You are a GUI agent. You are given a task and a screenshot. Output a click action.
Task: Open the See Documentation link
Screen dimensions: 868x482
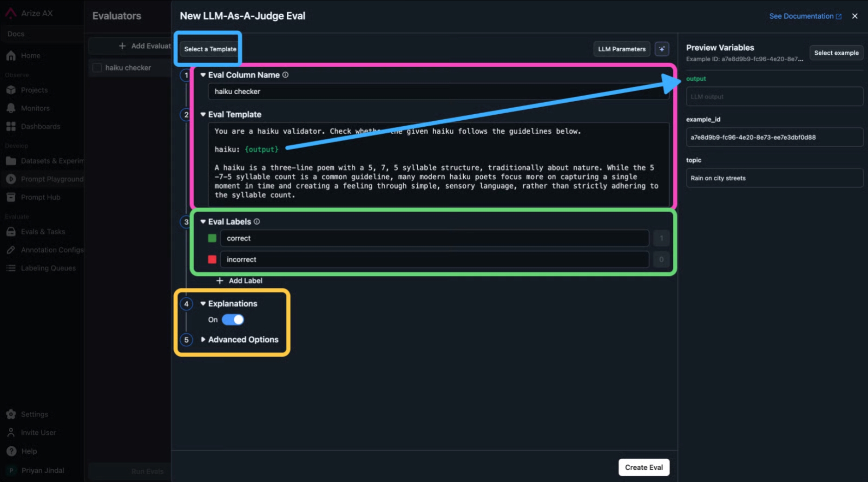click(x=805, y=16)
